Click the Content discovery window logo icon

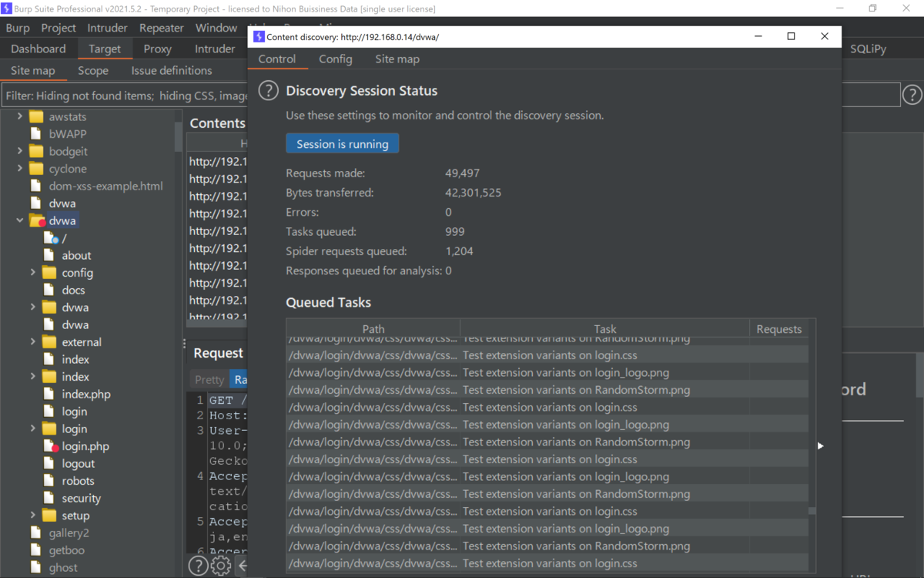pos(259,36)
